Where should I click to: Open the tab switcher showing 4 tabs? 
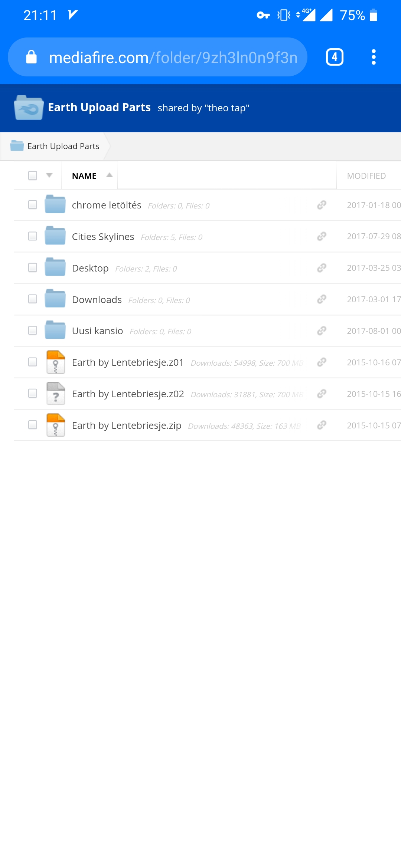click(x=335, y=57)
